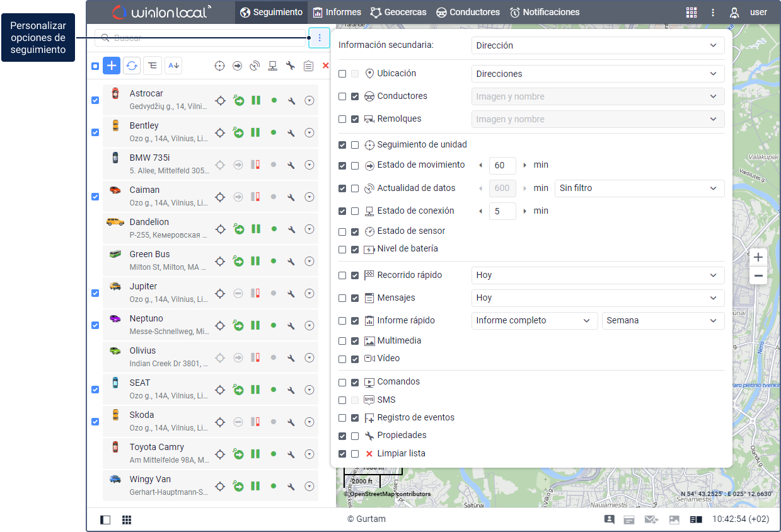Viewport: 781px width, 532px height.
Task: Click the target tracking icon for Astrocar
Action: pos(220,100)
